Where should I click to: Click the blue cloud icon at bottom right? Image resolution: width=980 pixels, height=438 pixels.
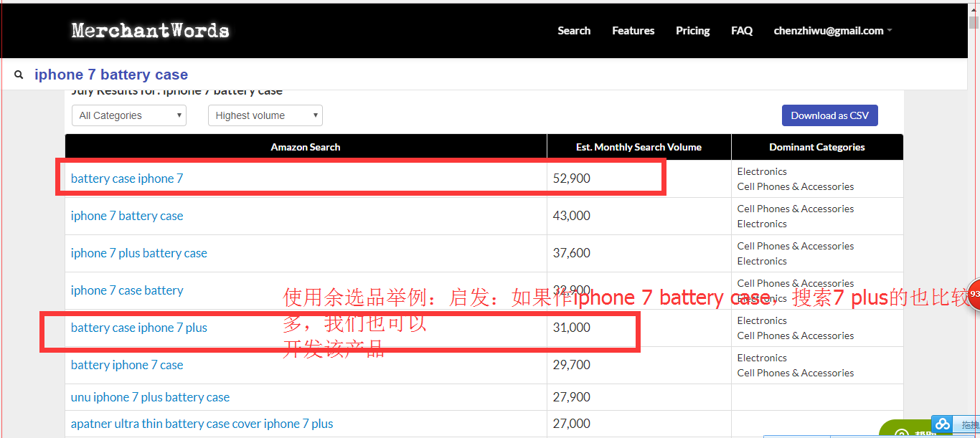942,424
